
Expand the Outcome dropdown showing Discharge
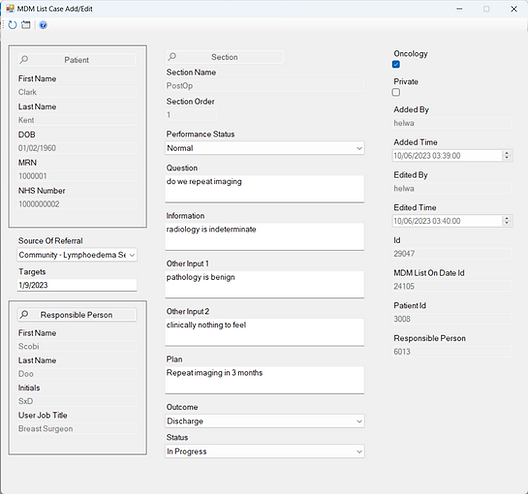[265, 421]
